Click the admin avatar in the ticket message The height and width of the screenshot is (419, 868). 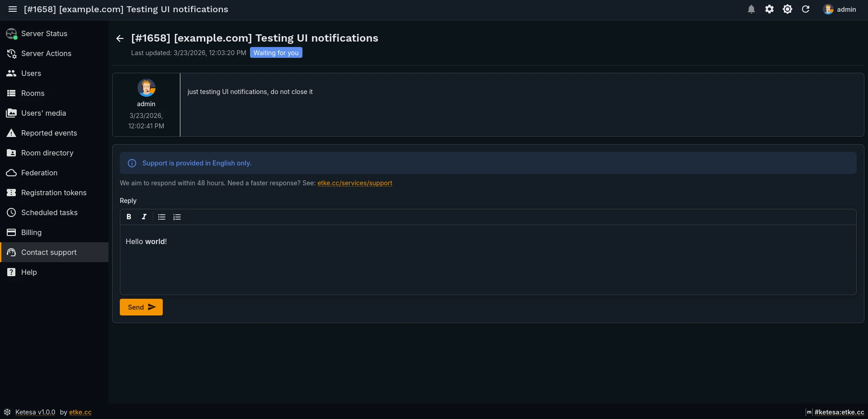[x=146, y=88]
